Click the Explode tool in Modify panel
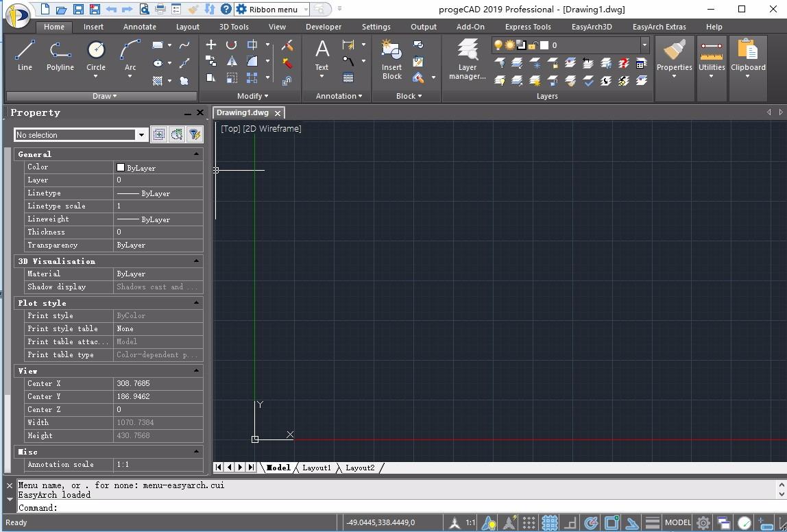The height and width of the screenshot is (532, 787). pyautogui.click(x=287, y=63)
